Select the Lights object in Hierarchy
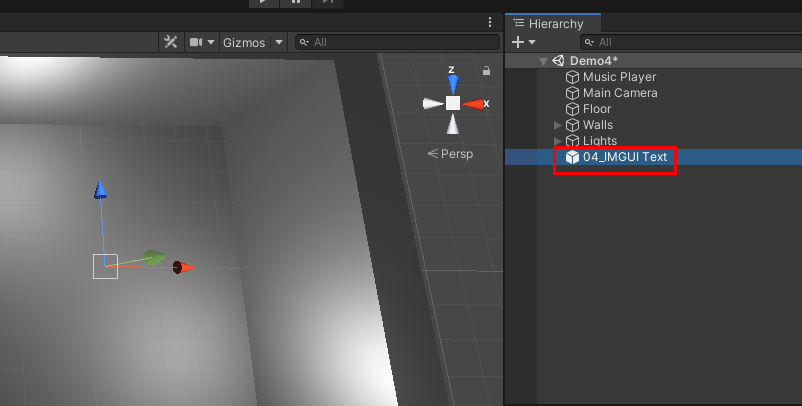 pos(599,141)
